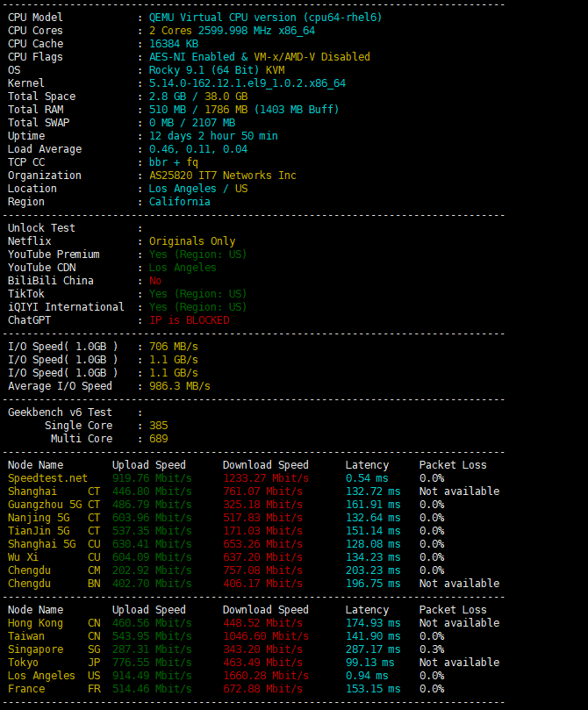Select Singapore's 0.3% packet loss value
This screenshot has width=588, height=710.
pyautogui.click(x=431, y=649)
